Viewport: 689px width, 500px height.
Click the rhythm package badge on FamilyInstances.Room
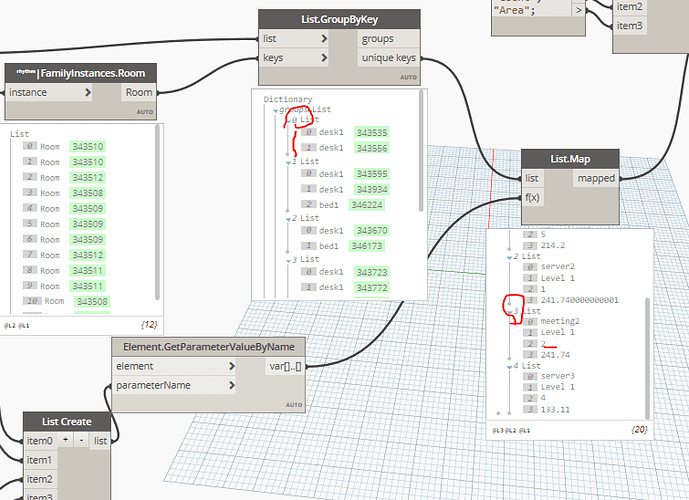pyautogui.click(x=26, y=72)
